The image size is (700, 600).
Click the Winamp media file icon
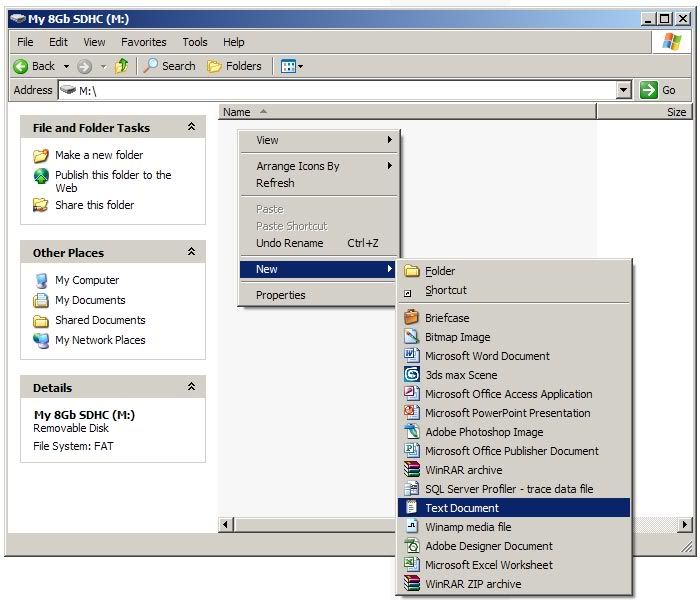click(412, 526)
